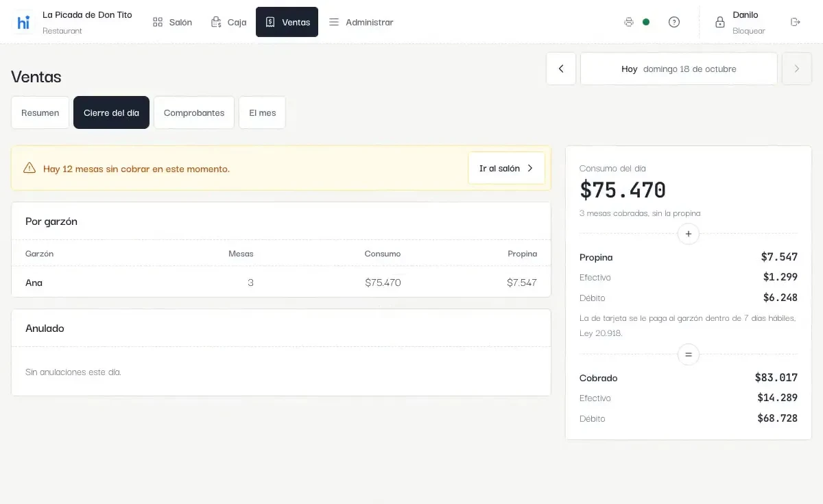Go to previous day arrow
The image size is (823, 504).
tap(561, 69)
